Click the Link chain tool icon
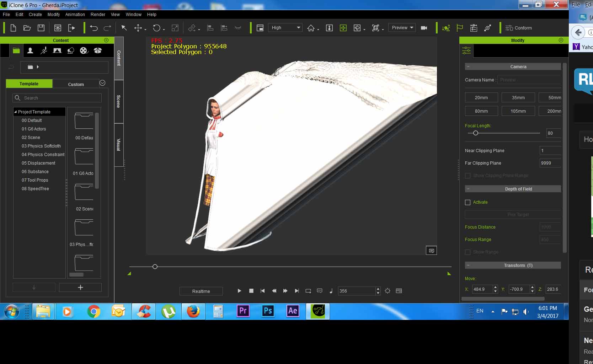 point(192,28)
